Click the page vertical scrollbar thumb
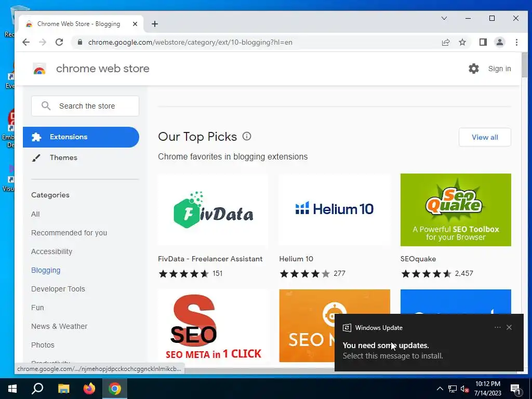The image size is (532, 399). [525, 65]
